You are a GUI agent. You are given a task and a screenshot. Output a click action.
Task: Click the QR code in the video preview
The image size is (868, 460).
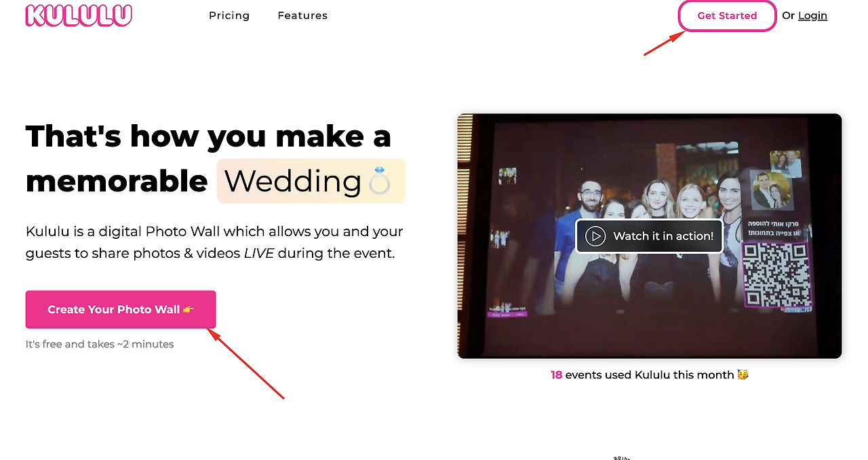(x=776, y=275)
